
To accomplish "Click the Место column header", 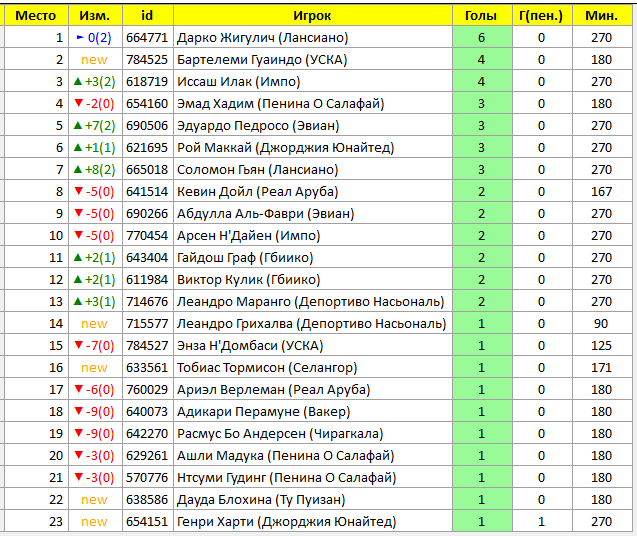I will click(36, 16).
